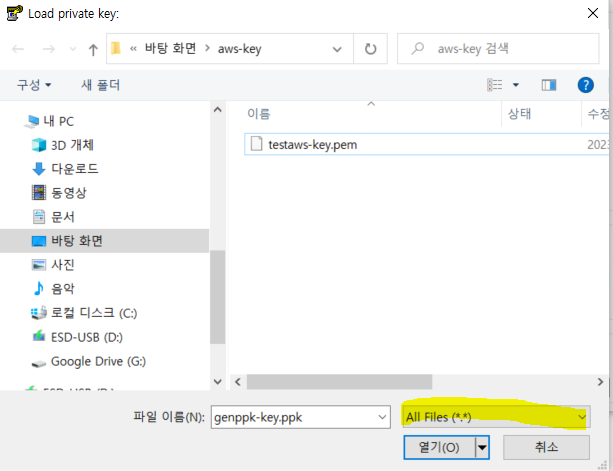
Task: Click the 파일 이름 input field
Action: click(x=300, y=417)
